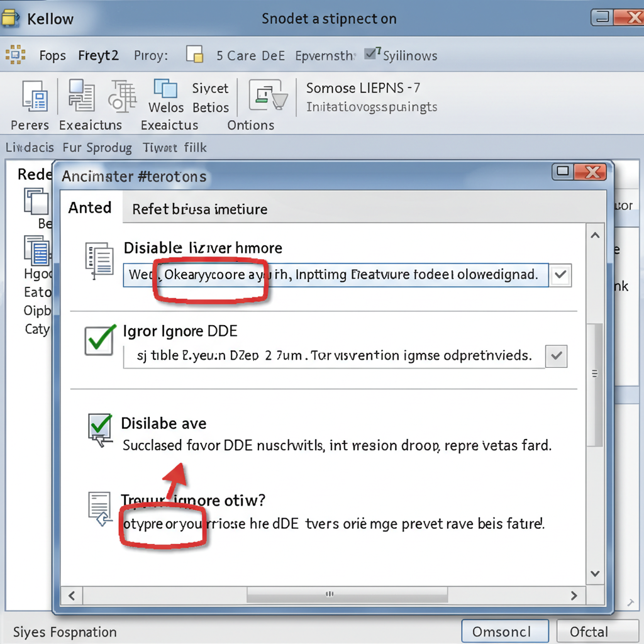
Task: Select the Oipb item in the left list
Action: [37, 311]
